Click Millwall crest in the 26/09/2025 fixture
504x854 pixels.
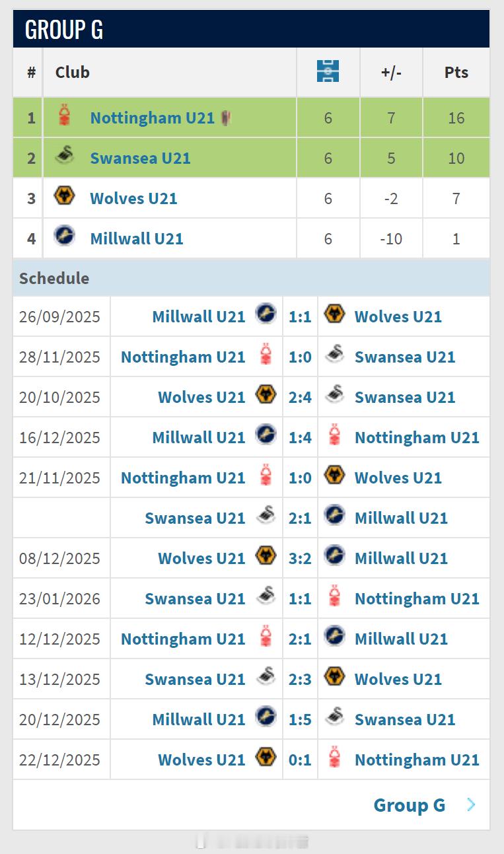pyautogui.click(x=266, y=314)
